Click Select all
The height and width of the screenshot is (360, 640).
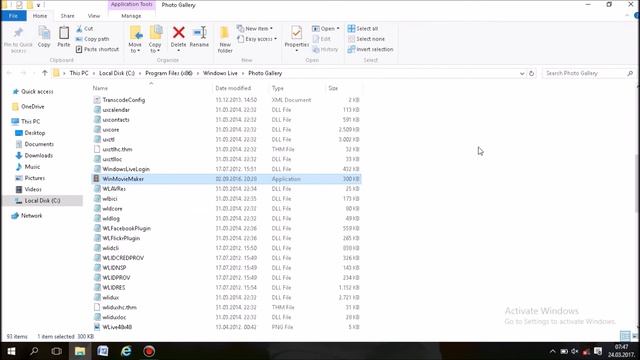[x=363, y=29]
